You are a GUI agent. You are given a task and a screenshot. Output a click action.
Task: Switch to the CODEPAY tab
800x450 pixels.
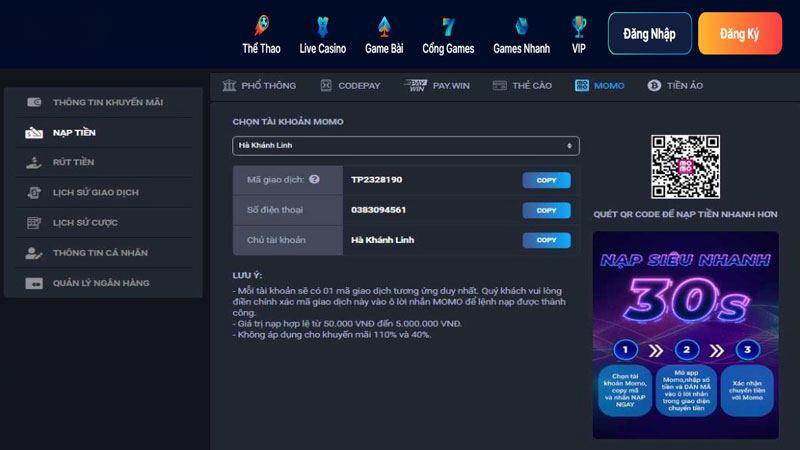pos(350,86)
